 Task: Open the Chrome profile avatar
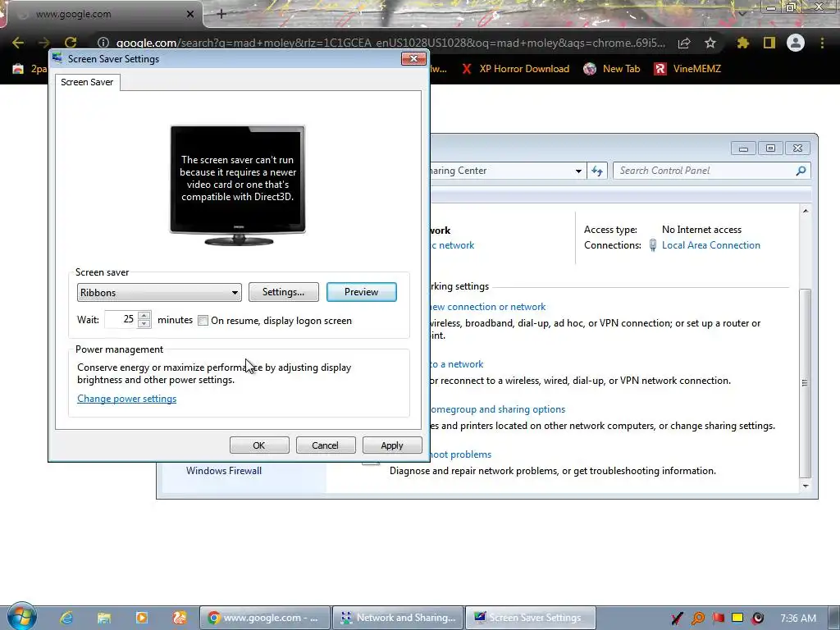click(796, 43)
